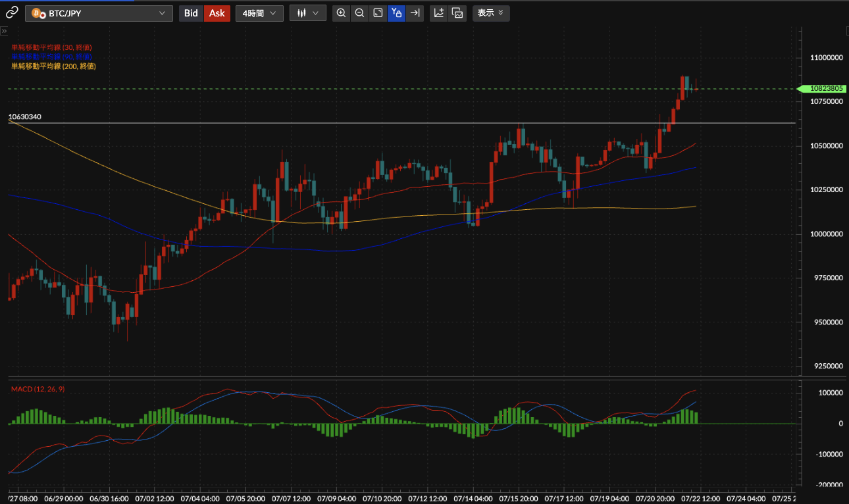Click the MACD axis value 100000

[831, 393]
